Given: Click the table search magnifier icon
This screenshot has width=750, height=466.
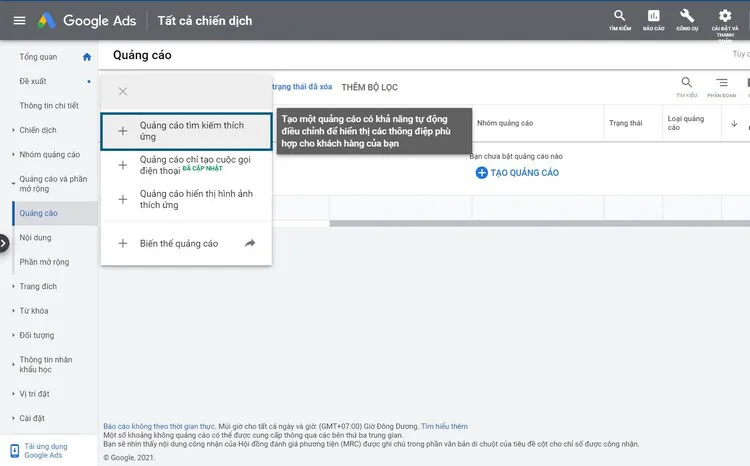Looking at the screenshot, I should pos(686,84).
